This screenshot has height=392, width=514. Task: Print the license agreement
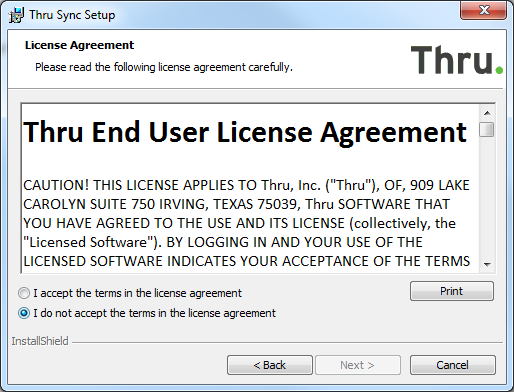tap(452, 291)
